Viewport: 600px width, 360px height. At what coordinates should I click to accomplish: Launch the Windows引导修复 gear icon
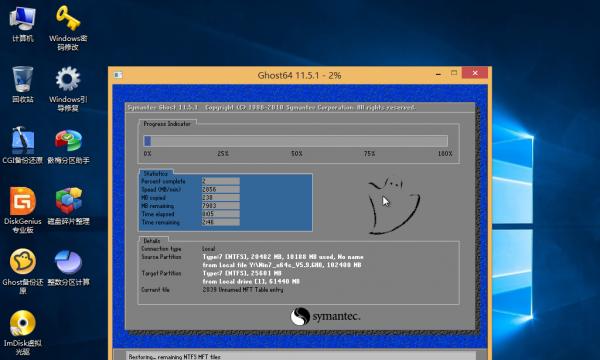(x=68, y=89)
